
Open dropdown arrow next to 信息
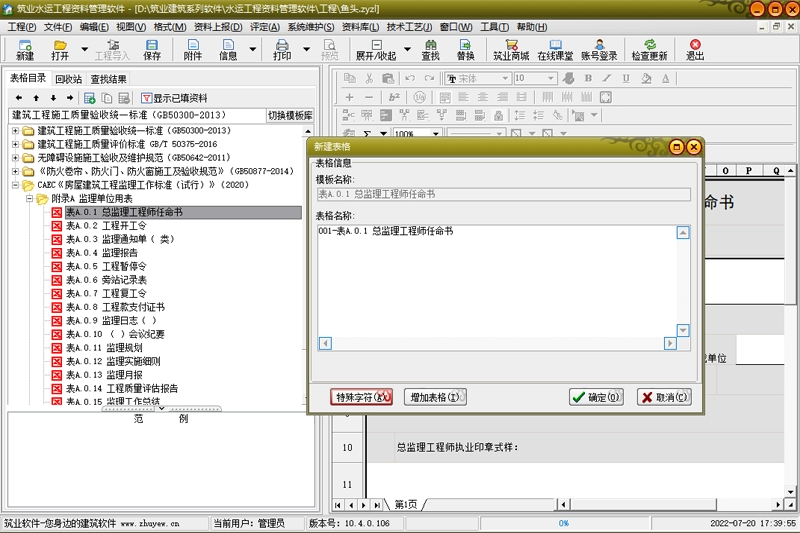click(x=253, y=49)
